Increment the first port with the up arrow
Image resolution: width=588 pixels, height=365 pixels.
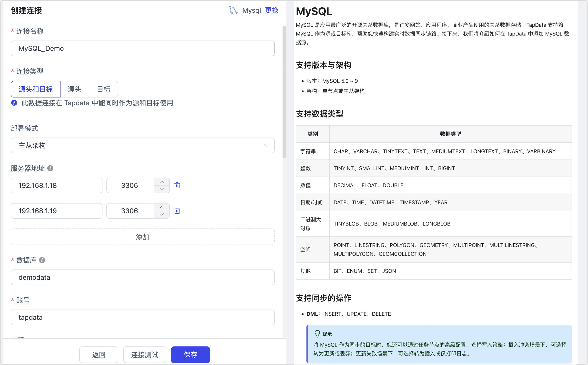[x=161, y=182]
